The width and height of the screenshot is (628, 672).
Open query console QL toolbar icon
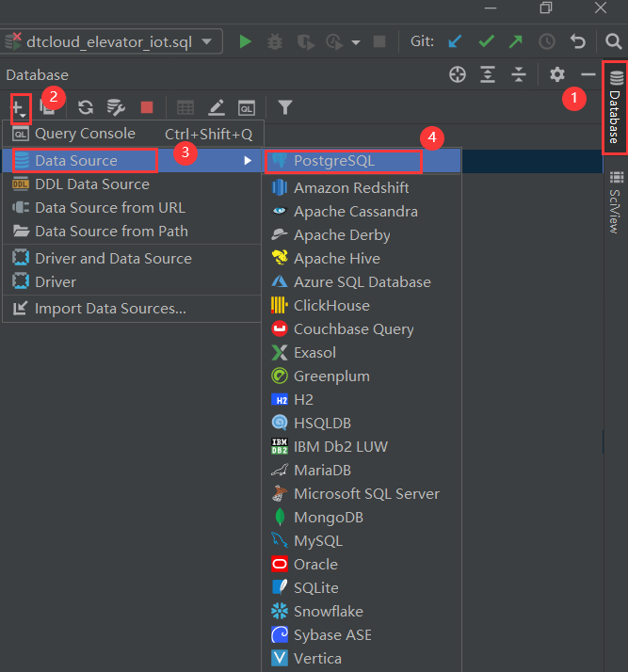[x=247, y=108]
